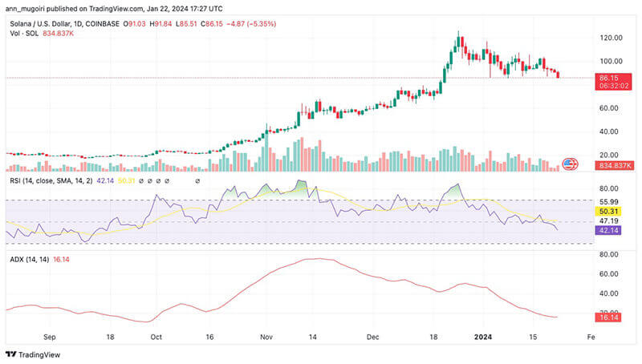Click the Dec label on time axis

[x=372, y=337]
